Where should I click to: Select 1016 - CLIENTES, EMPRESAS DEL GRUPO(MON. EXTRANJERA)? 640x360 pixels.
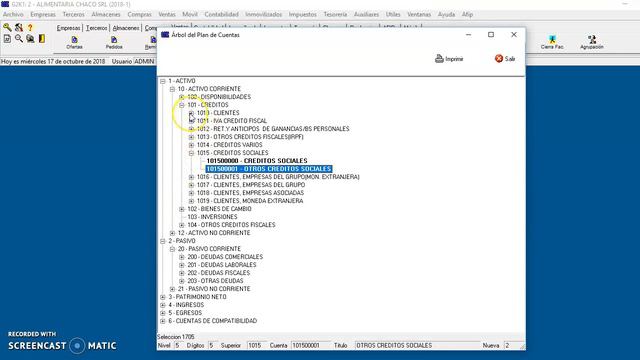[278, 177]
